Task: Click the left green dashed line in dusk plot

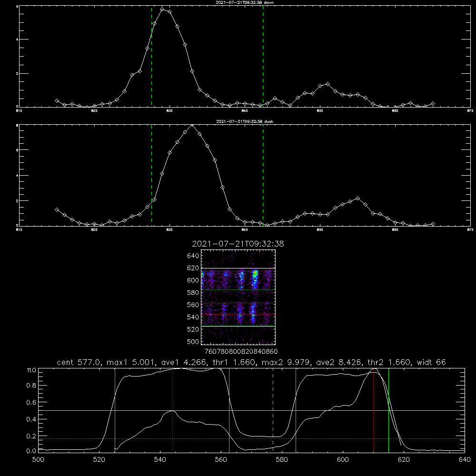Action: (x=151, y=175)
